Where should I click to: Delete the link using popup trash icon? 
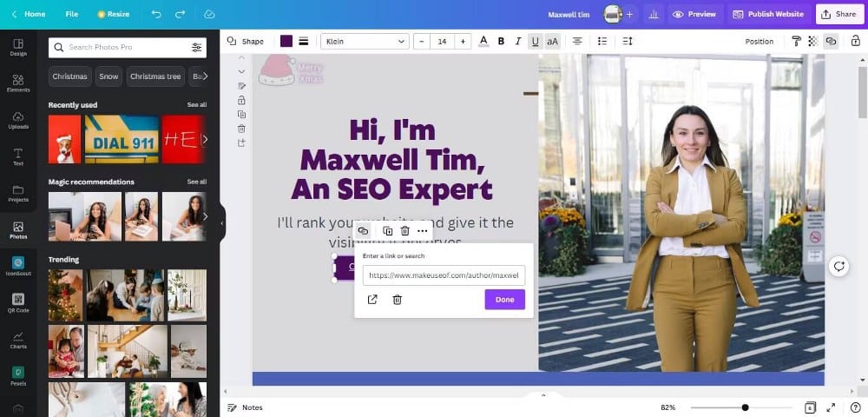[x=397, y=300]
